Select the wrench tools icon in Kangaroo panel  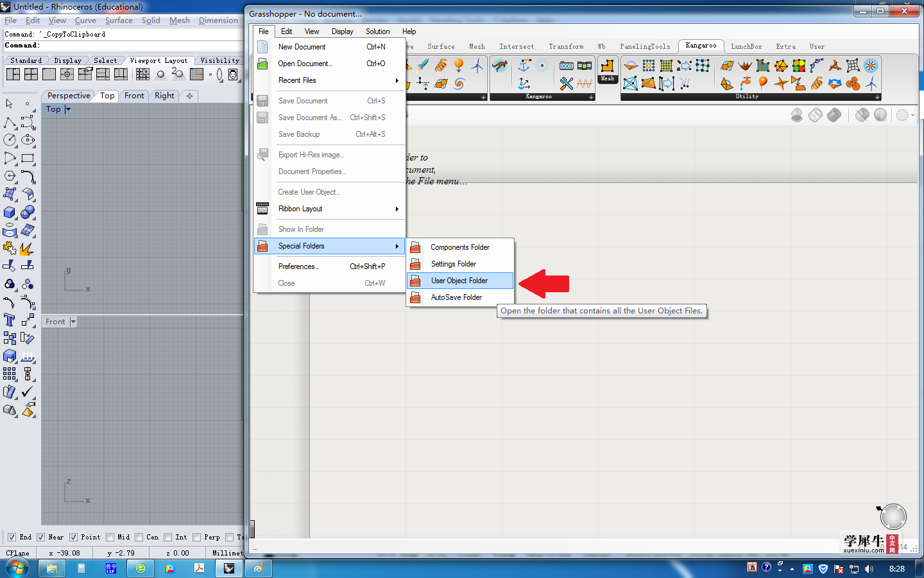[x=567, y=83]
